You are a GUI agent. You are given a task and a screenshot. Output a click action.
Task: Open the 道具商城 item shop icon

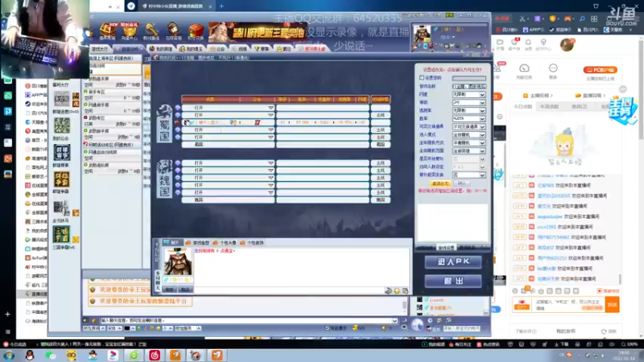tap(107, 31)
